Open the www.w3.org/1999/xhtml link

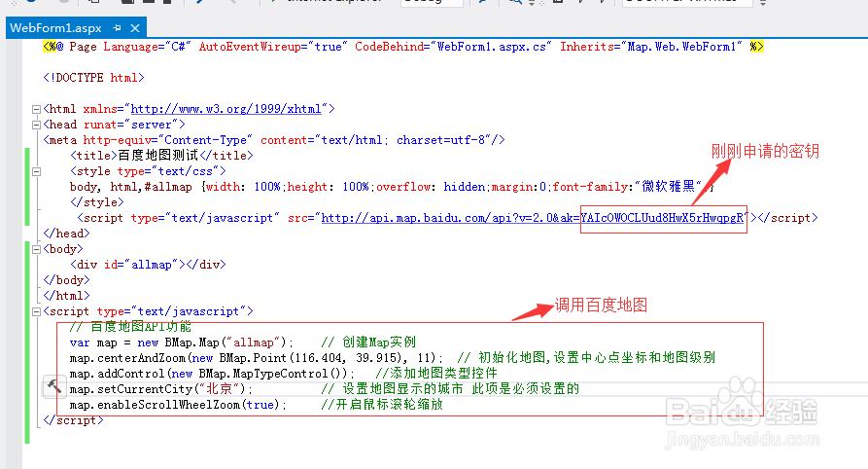click(x=226, y=109)
